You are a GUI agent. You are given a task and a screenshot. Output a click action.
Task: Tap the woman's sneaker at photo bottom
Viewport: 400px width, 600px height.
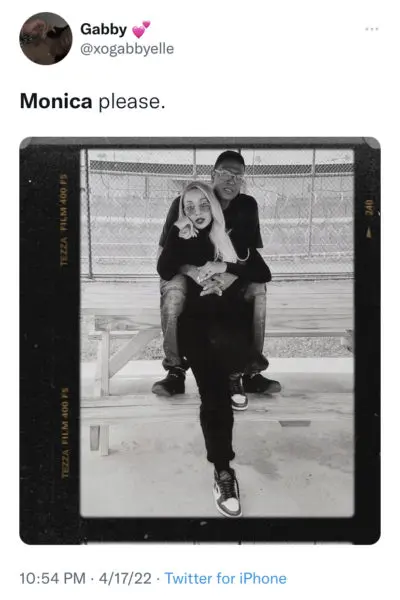(x=227, y=492)
